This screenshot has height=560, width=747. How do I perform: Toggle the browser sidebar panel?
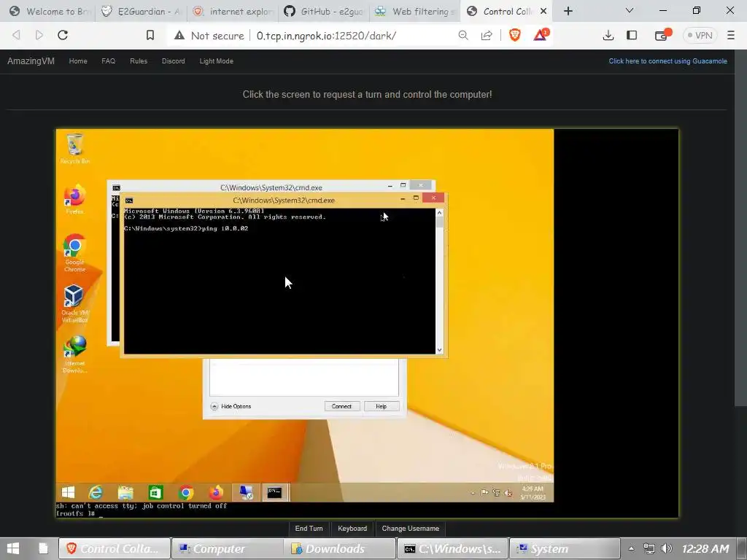(x=632, y=35)
